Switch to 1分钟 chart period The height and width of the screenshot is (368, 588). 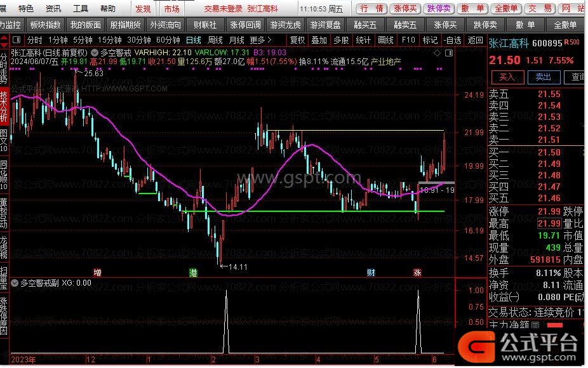(x=58, y=40)
